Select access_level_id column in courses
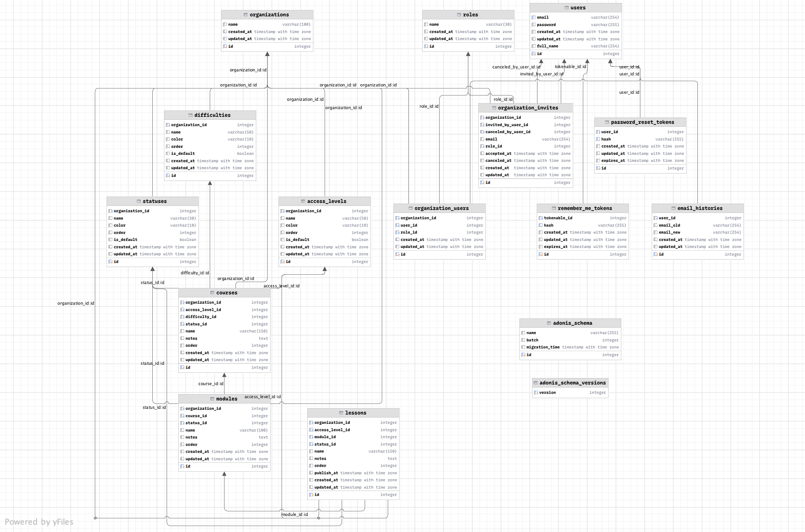Viewport: 805px width, 532px height. click(224, 310)
